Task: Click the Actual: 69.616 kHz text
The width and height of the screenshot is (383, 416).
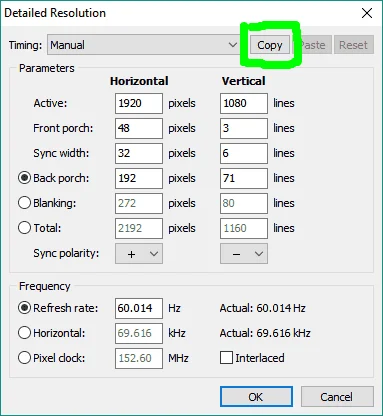Action: 265,333
